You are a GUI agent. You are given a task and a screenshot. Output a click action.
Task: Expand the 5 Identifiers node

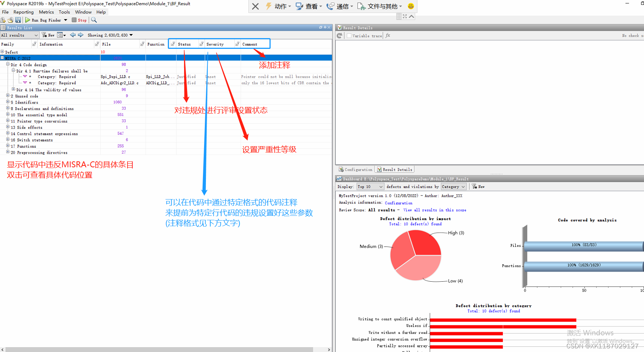(8, 102)
